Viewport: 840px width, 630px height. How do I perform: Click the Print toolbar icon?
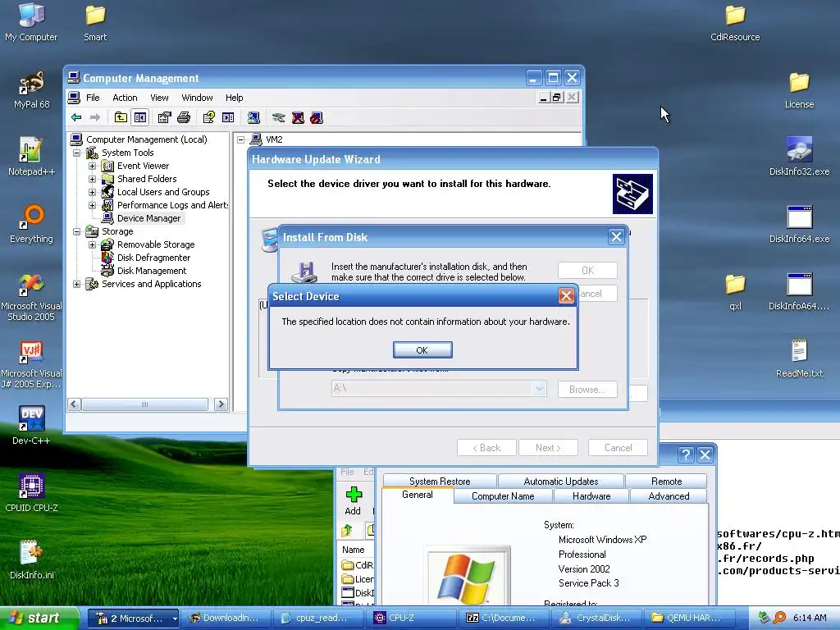(184, 117)
